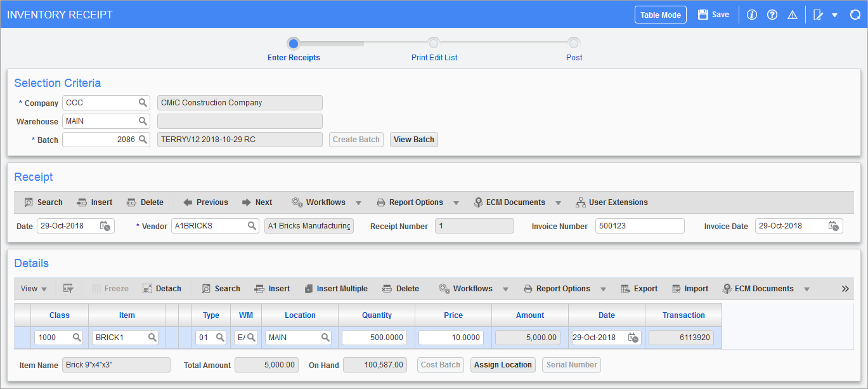Go to Previous receipt record
This screenshot has width=868, height=389.
pos(205,202)
